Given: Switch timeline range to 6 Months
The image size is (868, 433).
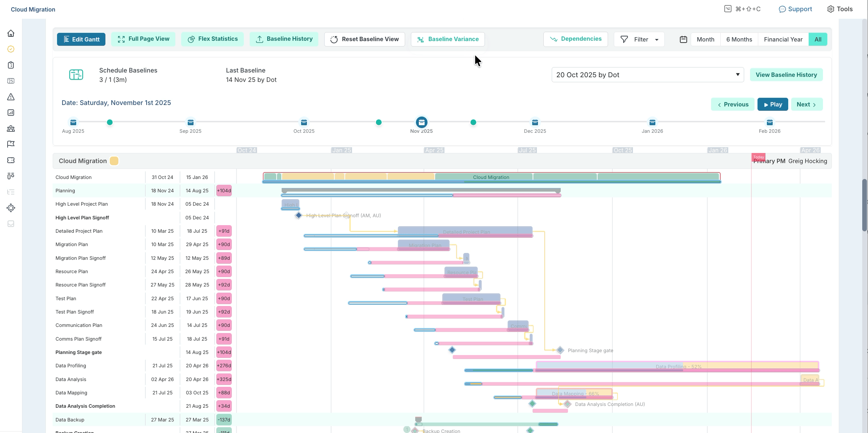Looking at the screenshot, I should 739,39.
